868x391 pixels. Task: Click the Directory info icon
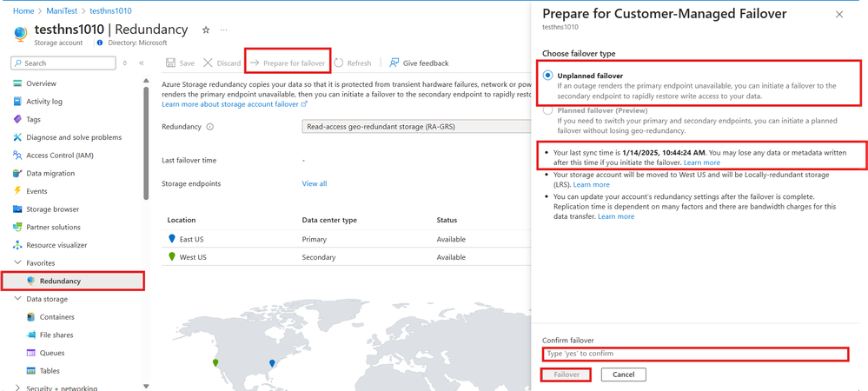(x=100, y=43)
